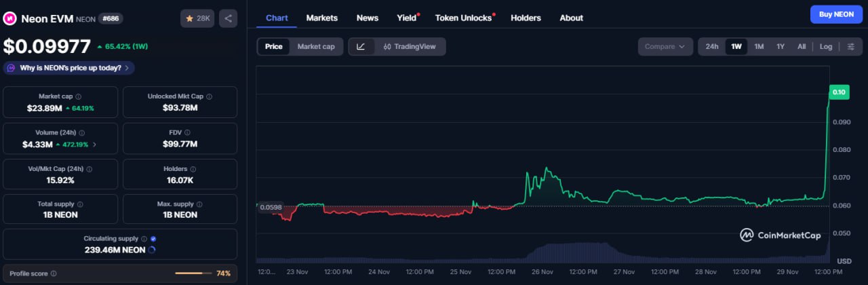The image size is (868, 285).
Task: Select the 1M time range
Action: click(759, 46)
